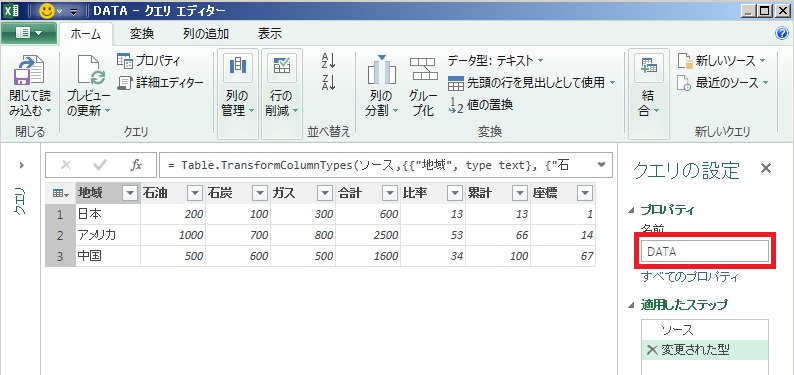Delete the 変更された型 step with X
This screenshot has height=375, width=794.
tap(652, 350)
